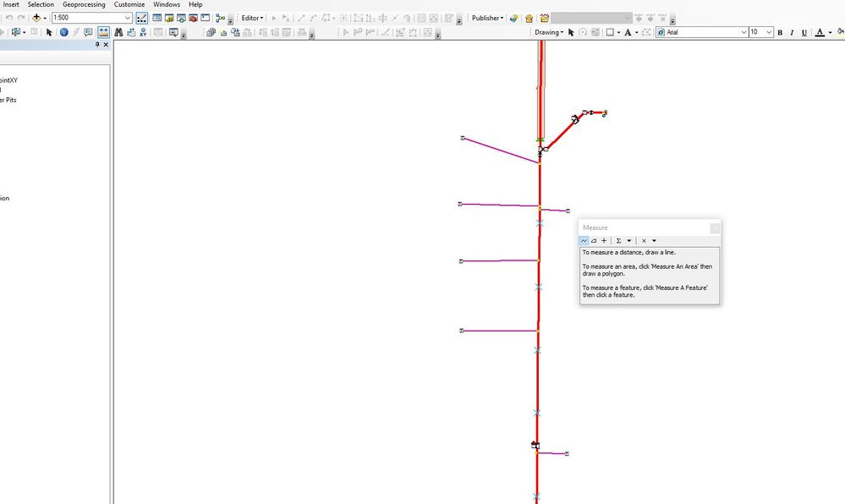Screen dimensions: 845x504
Task: Open the Create Viewer Window tool
Action: tap(173, 32)
